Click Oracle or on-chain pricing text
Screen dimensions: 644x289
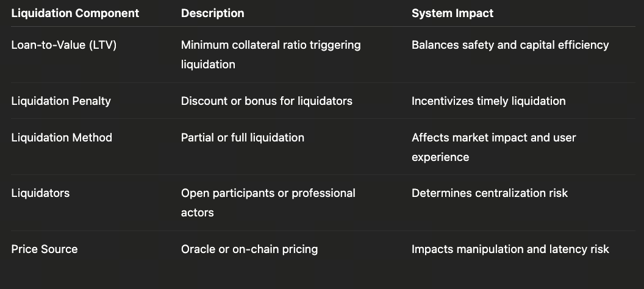(249, 249)
